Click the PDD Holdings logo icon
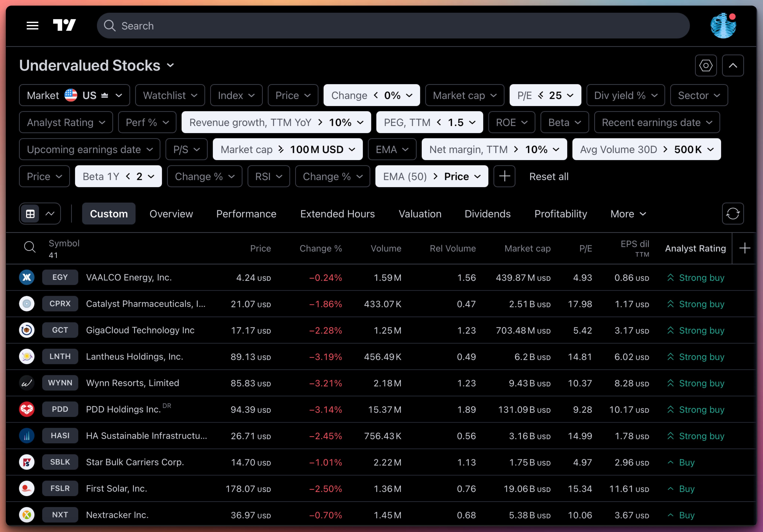 point(26,409)
